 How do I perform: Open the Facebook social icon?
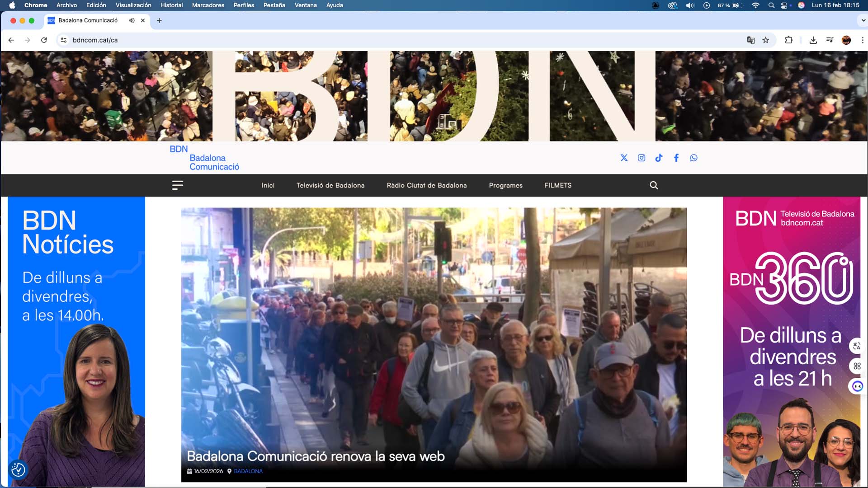(x=676, y=158)
